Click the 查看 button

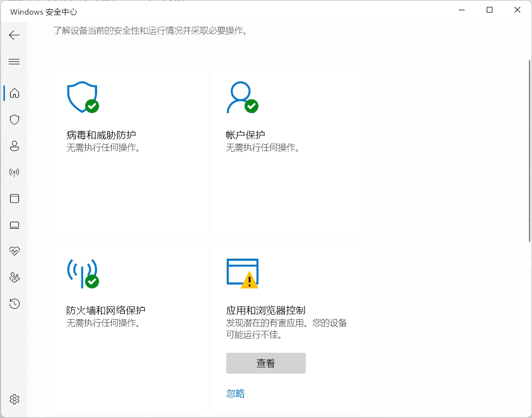click(266, 363)
